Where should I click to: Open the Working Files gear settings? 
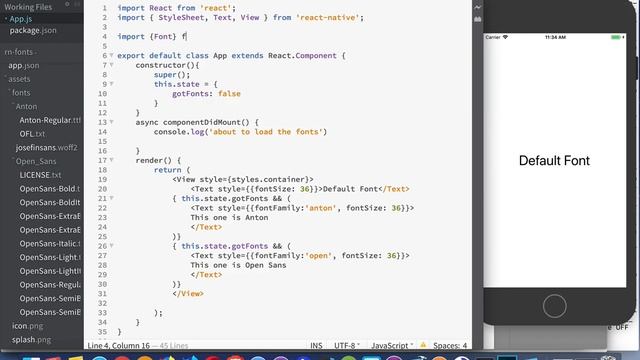pyautogui.click(x=67, y=5)
